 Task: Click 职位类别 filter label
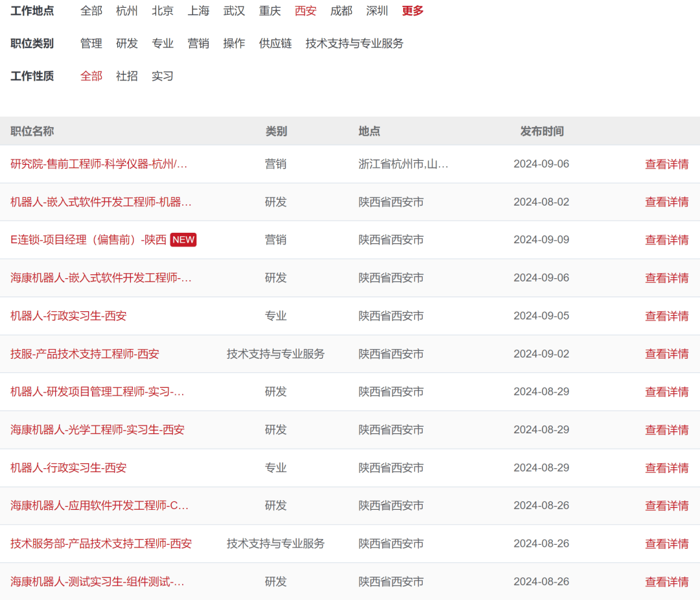pyautogui.click(x=32, y=43)
